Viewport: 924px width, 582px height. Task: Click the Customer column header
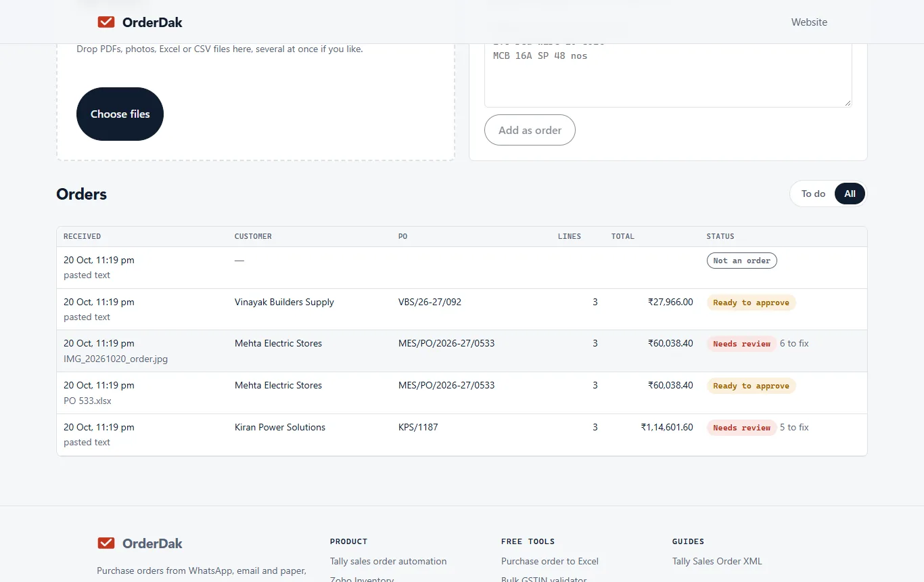pyautogui.click(x=253, y=236)
